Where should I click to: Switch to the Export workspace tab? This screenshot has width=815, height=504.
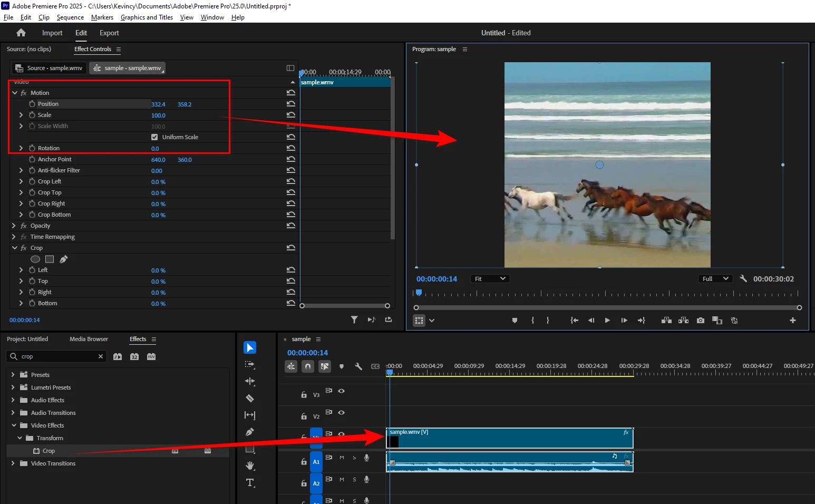coord(109,33)
